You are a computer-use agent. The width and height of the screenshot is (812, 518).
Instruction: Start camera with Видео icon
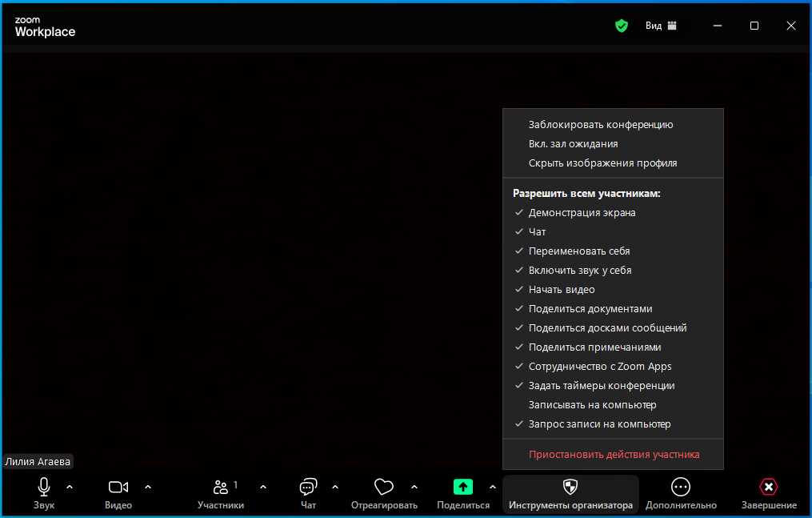point(118,488)
